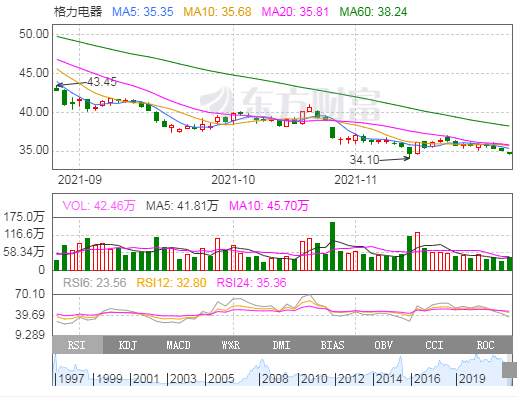
Task: Click the 2008 marker on history timeline
Action: [275, 379]
